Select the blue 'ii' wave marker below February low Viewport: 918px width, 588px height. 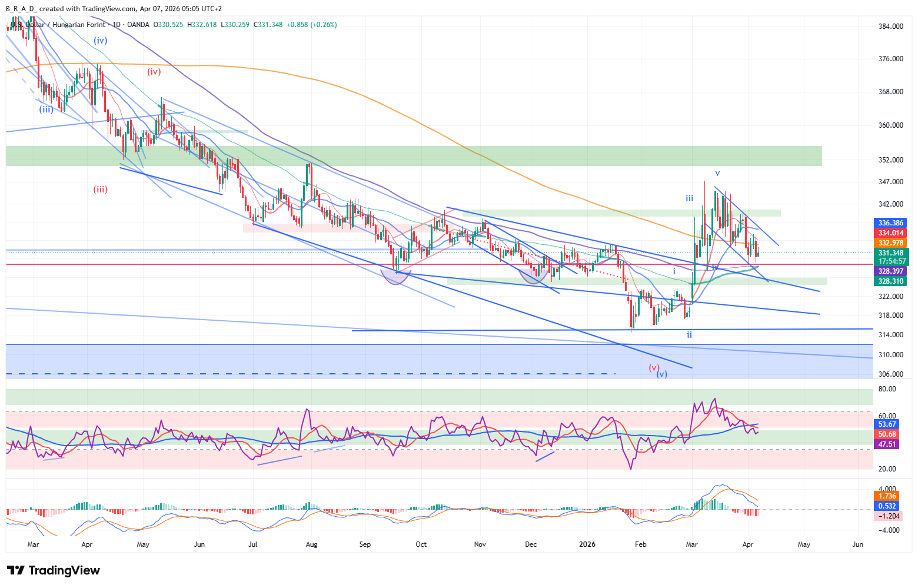tap(689, 335)
